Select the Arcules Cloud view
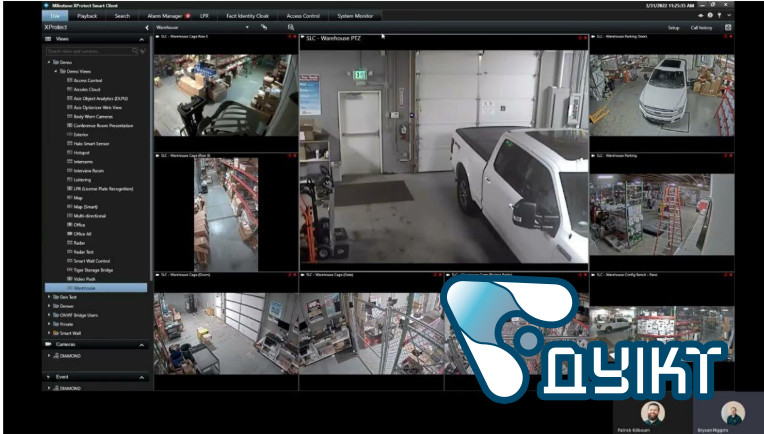This screenshot has height=434, width=764. coord(87,90)
